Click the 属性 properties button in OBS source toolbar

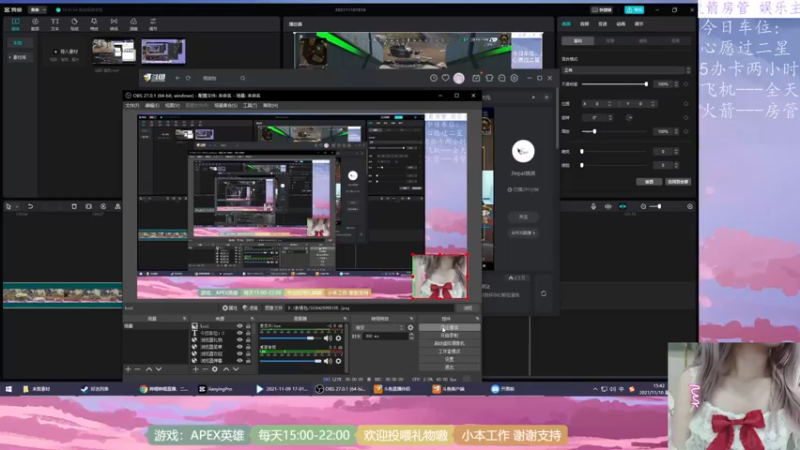(x=230, y=308)
